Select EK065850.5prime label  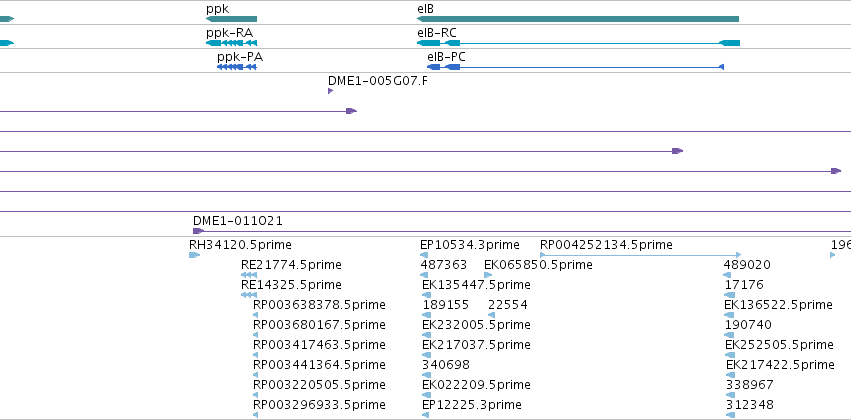(538, 265)
